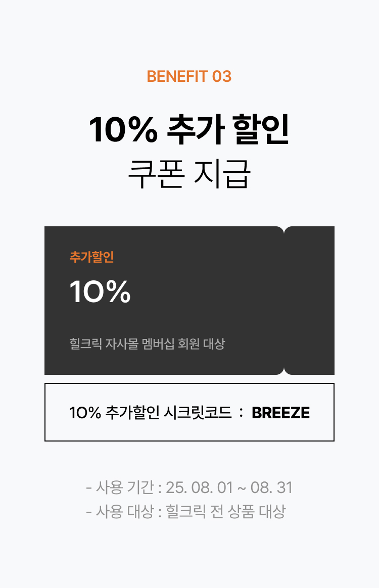Screen dimensions: 379x588
Task: Click 힐크릭 자사몰 멤버십 회원 대상 text
Action: 147,344
